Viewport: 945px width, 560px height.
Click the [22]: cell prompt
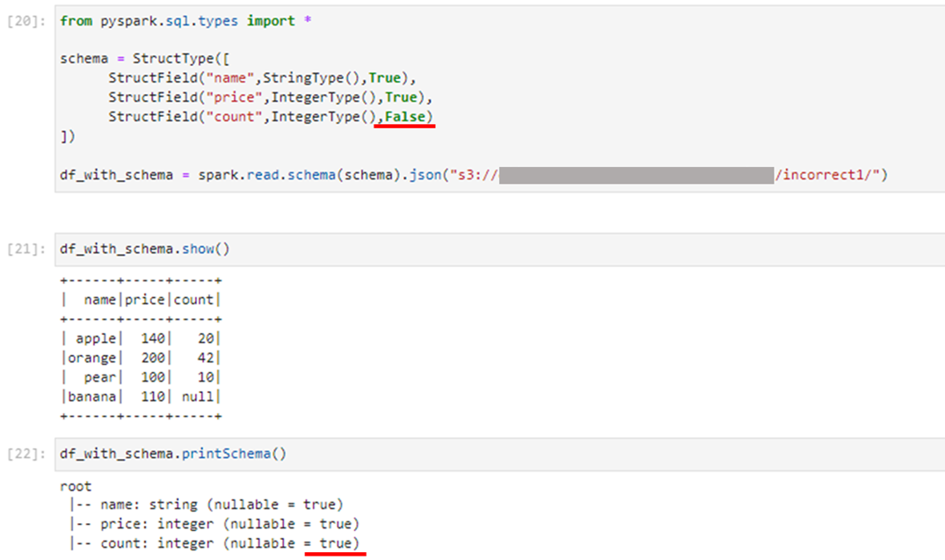[x=25, y=454]
